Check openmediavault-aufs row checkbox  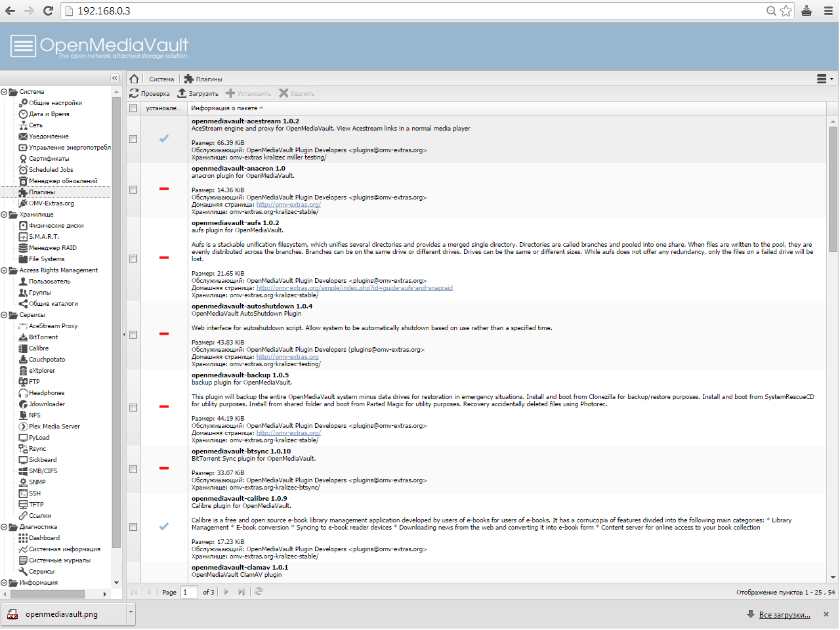tap(133, 259)
